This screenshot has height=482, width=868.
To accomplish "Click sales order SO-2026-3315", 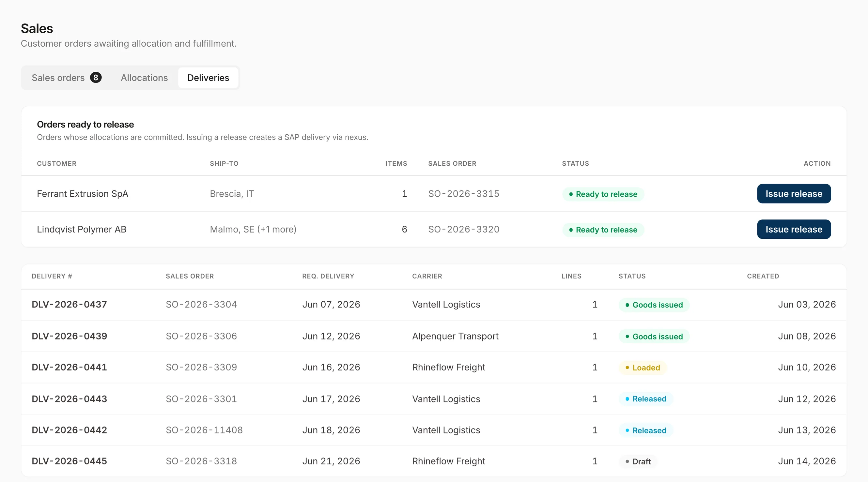I will tap(464, 194).
